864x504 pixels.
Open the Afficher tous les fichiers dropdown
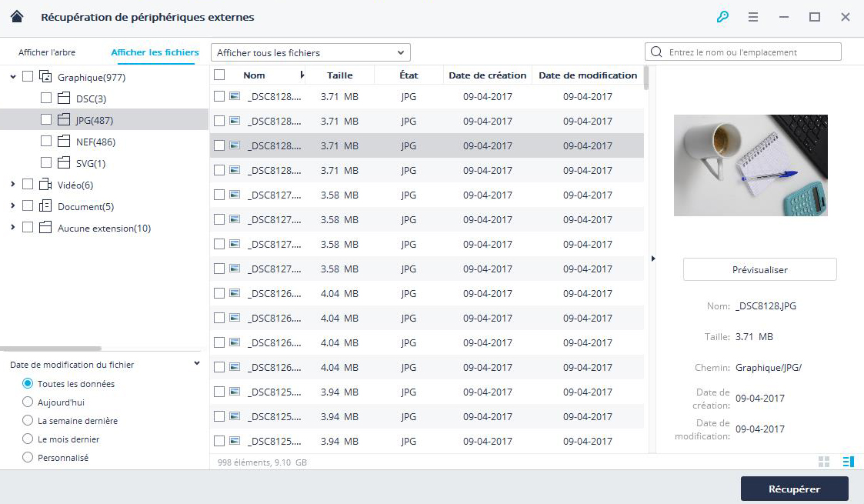pyautogui.click(x=310, y=52)
